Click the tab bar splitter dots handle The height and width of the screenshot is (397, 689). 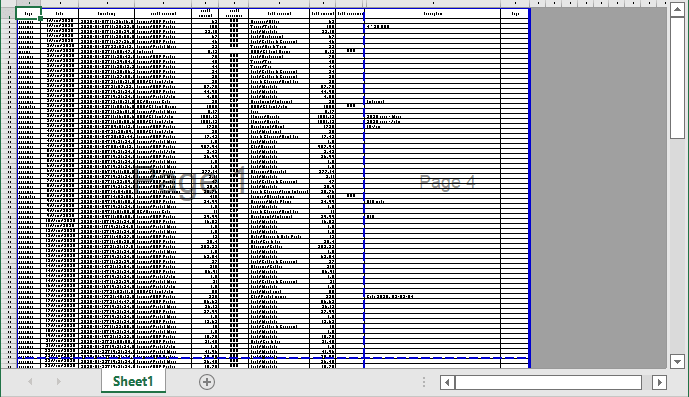click(x=424, y=382)
